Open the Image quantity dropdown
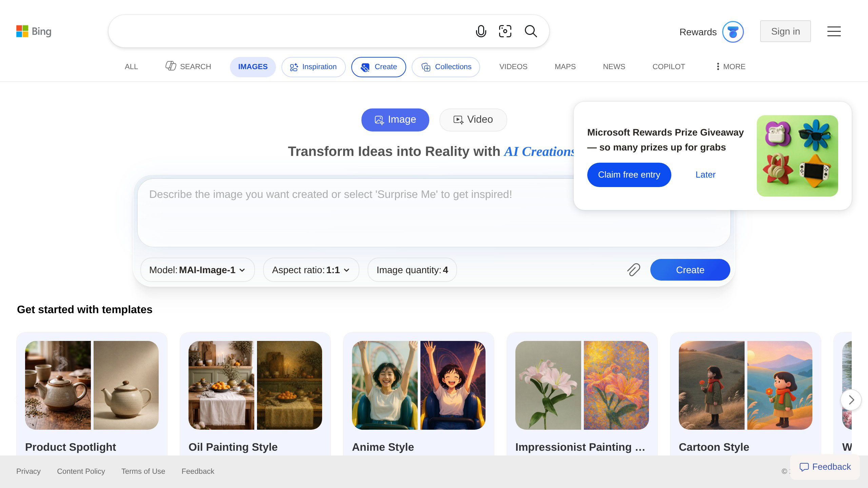Image resolution: width=868 pixels, height=488 pixels. (412, 270)
